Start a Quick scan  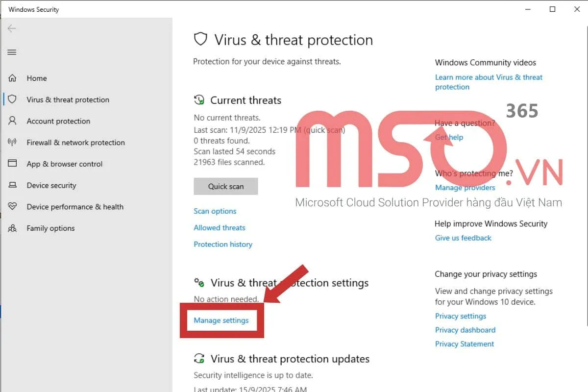click(x=225, y=186)
